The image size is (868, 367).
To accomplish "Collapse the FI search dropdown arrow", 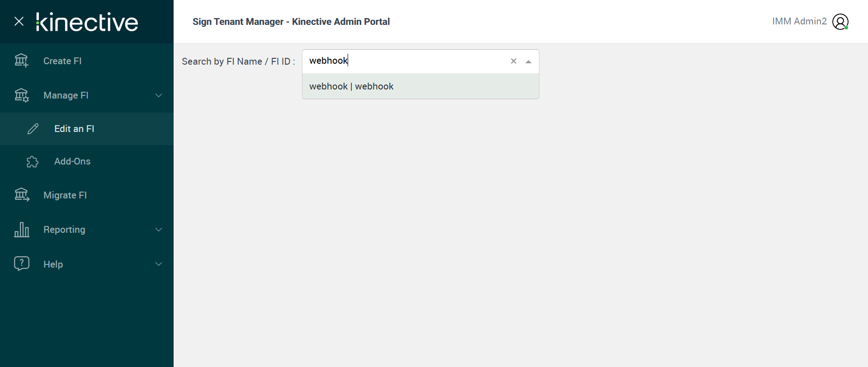I will tap(528, 61).
